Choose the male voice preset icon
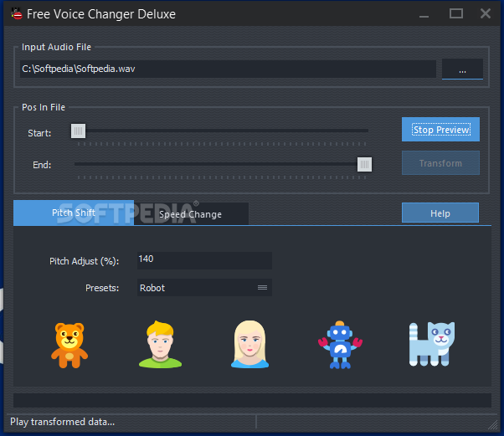Viewport: 504px width, 436px height. coord(160,344)
